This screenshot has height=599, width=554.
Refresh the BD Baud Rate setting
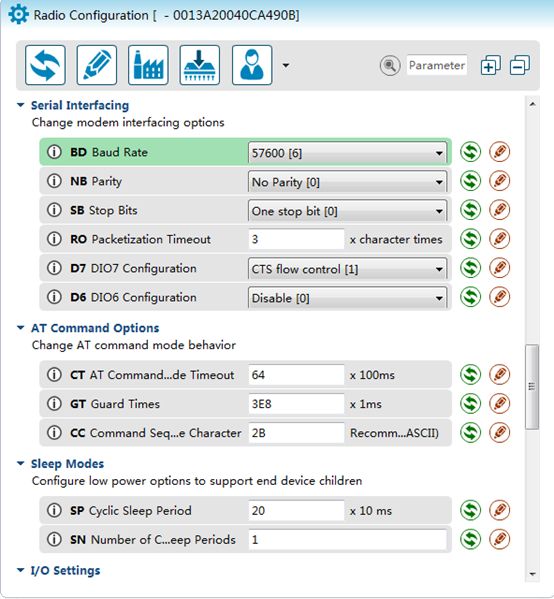coord(470,152)
